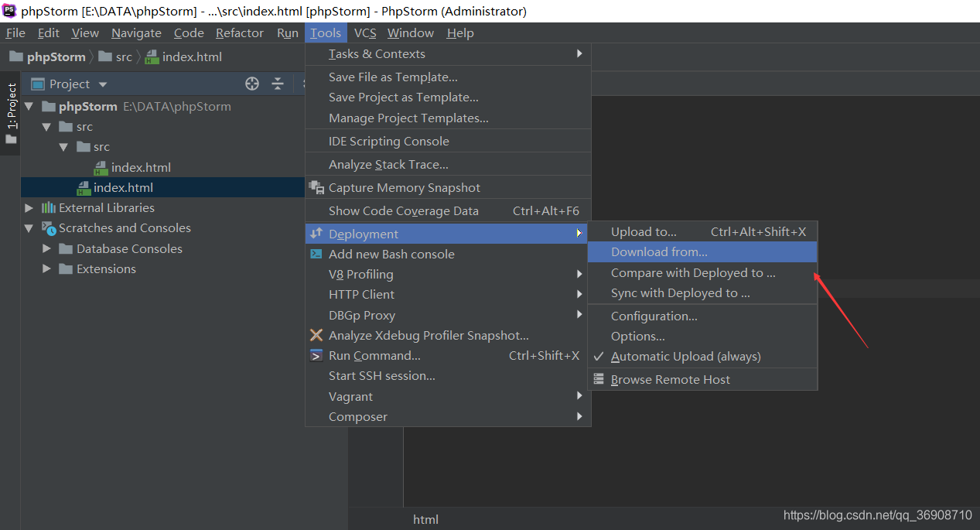Screen dimensions: 980x530
Task: Collapse the src folder in the tree
Action: pos(46,126)
